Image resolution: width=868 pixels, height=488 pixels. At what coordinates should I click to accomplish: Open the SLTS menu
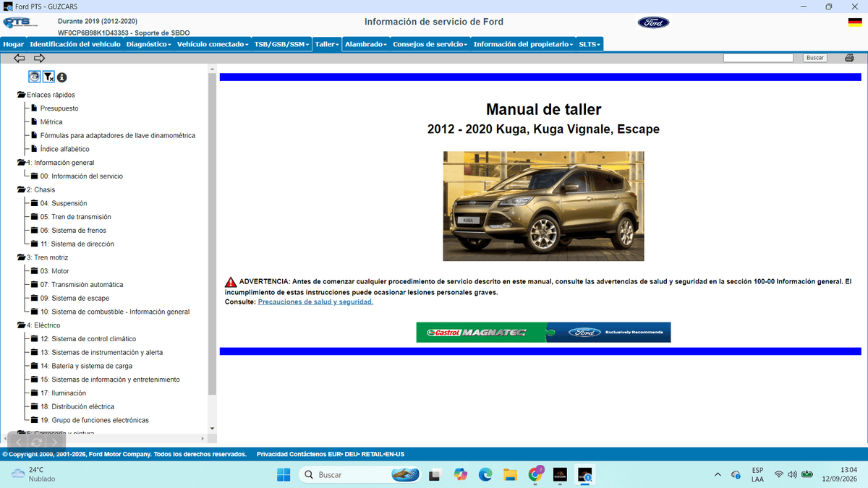click(590, 44)
